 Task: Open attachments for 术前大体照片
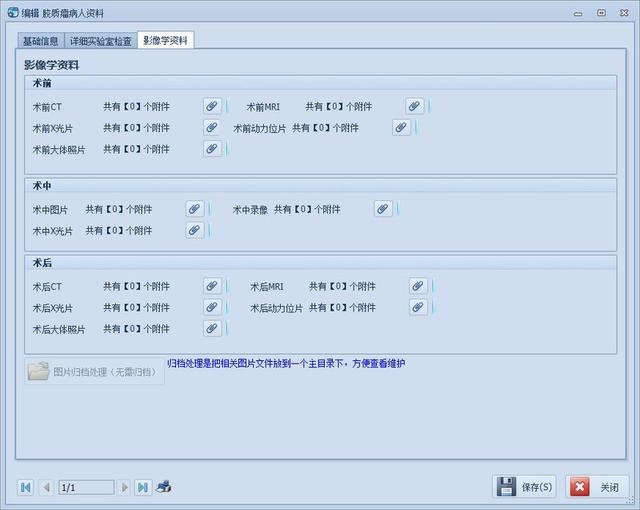click(212, 149)
